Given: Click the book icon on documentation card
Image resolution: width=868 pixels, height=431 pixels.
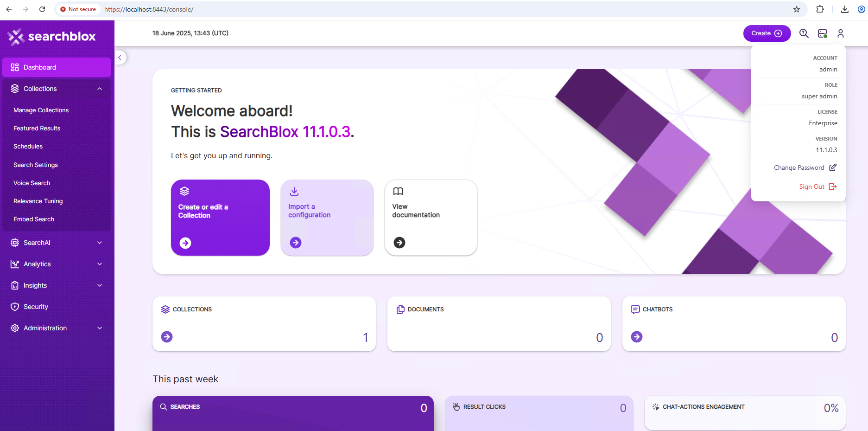Looking at the screenshot, I should pyautogui.click(x=398, y=191).
